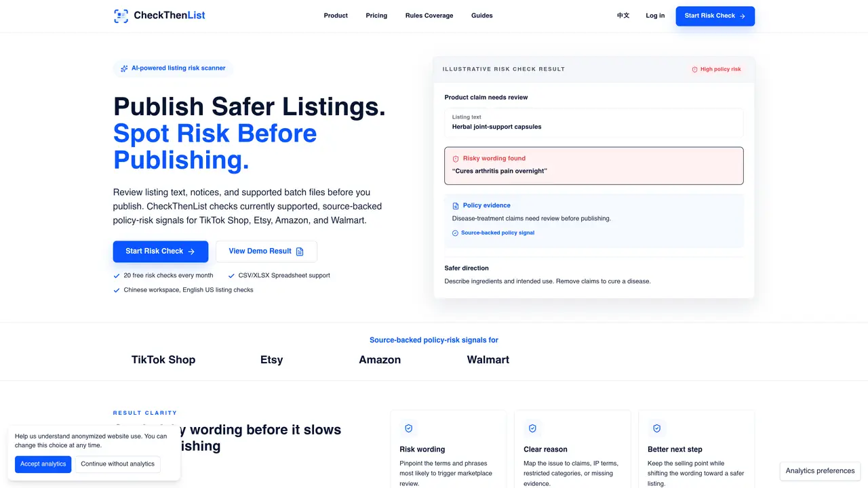The width and height of the screenshot is (868, 488).
Task: Open Guides from the top navigation
Action: 482,16
